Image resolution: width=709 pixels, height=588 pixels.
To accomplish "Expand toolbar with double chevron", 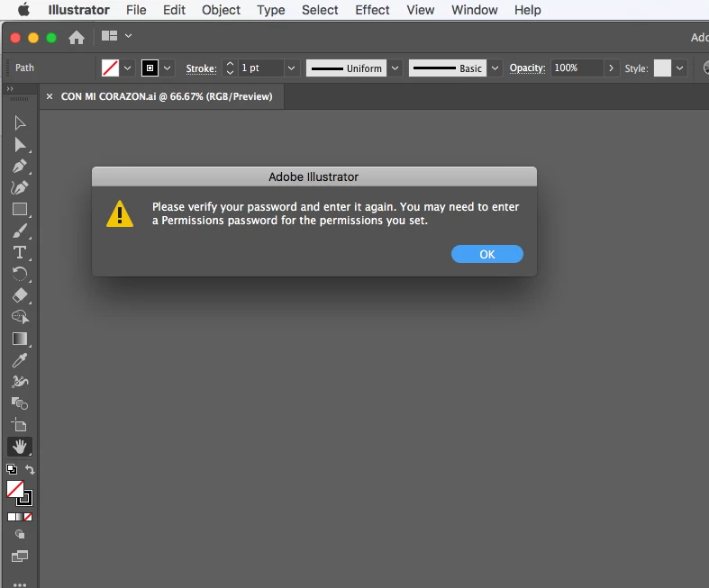I will pos(10,88).
